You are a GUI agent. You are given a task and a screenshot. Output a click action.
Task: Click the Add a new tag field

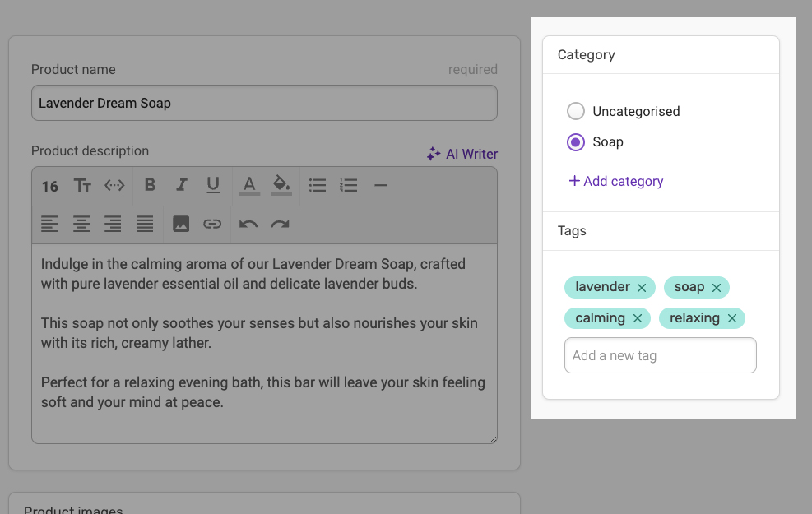point(661,355)
